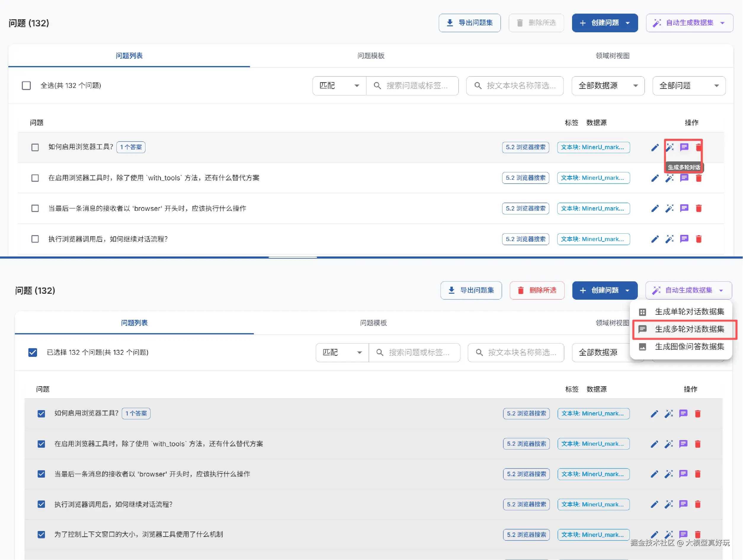Click red trash icon for top '执行浏览器调用后' question

tap(699, 239)
